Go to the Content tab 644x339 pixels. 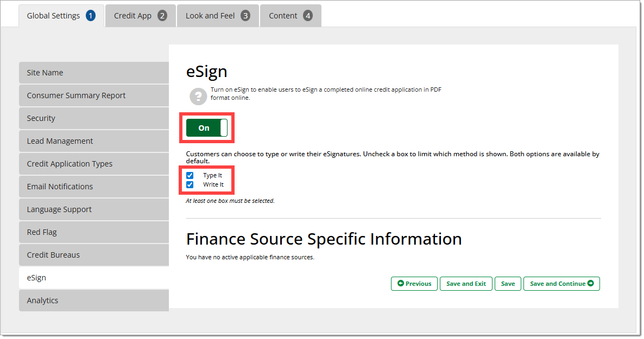coord(290,16)
